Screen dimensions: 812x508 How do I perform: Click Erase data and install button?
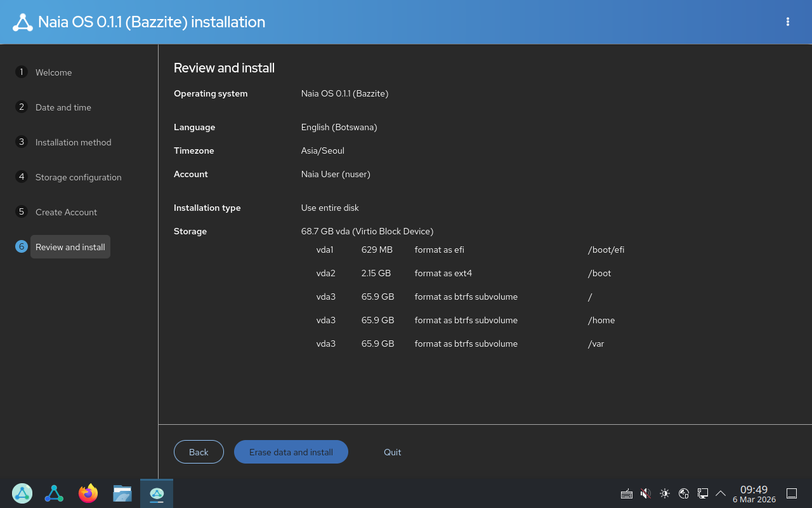[x=291, y=452]
